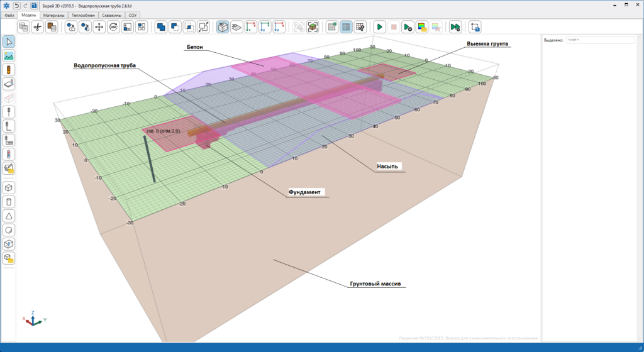This screenshot has width=644, height=352.
Task: Click the Выделено selection field
Action: (601, 40)
